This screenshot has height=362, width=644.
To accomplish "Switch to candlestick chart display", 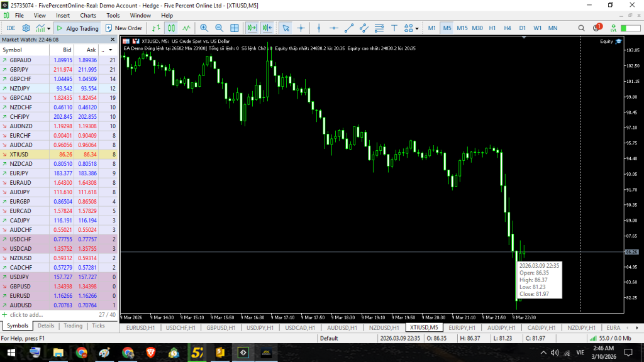I will click(x=171, y=28).
